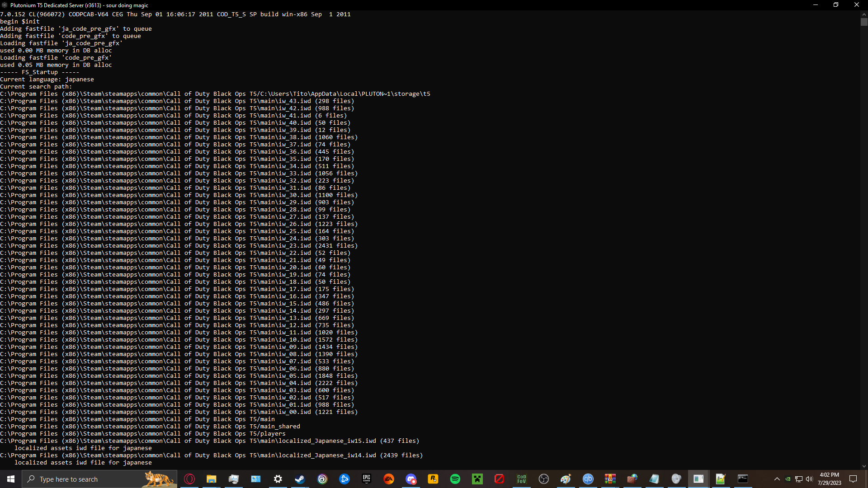Open the Notepad taskbar icon

pos(655,479)
